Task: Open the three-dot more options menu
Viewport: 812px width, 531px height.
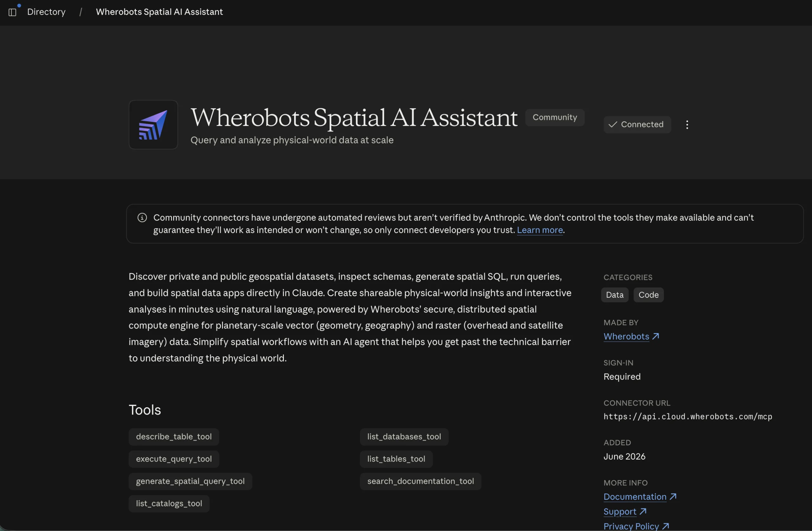Action: pos(687,125)
